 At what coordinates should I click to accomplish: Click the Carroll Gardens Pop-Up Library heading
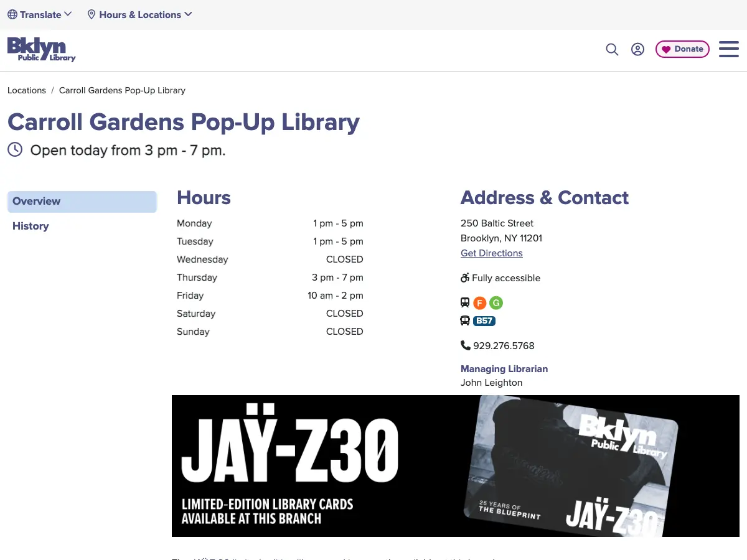(x=184, y=122)
